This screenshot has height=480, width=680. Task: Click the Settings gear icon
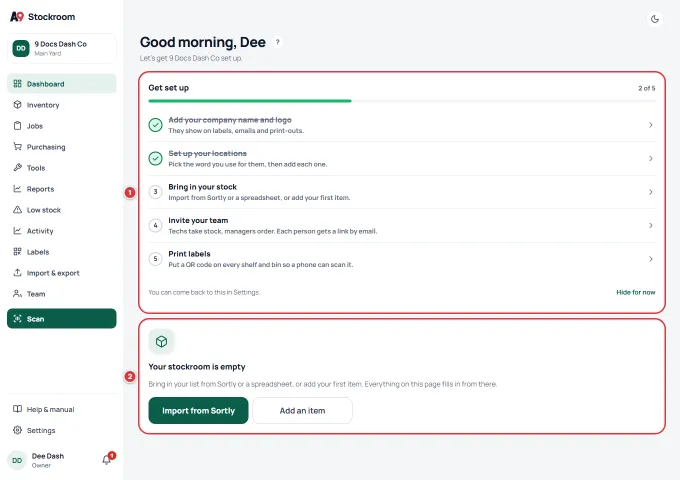(17, 430)
